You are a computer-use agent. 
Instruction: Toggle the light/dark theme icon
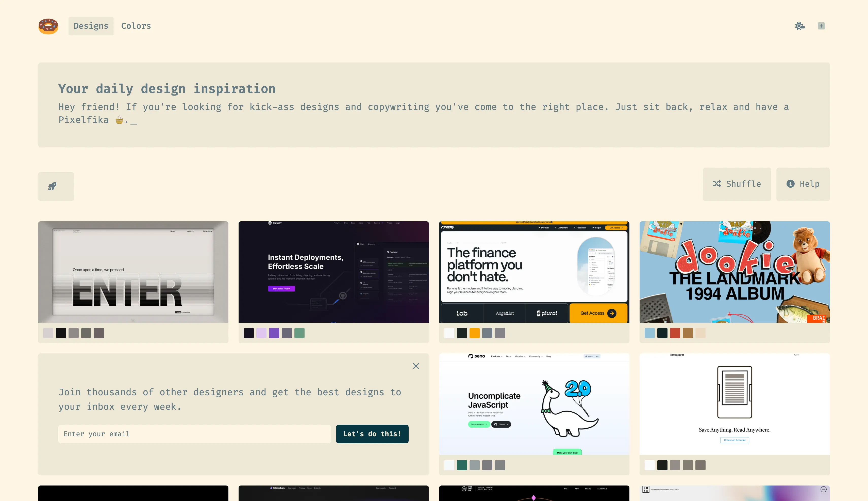[799, 26]
